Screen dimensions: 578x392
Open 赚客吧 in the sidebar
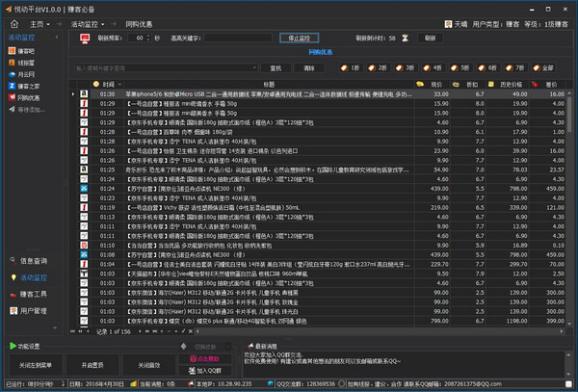[27, 51]
